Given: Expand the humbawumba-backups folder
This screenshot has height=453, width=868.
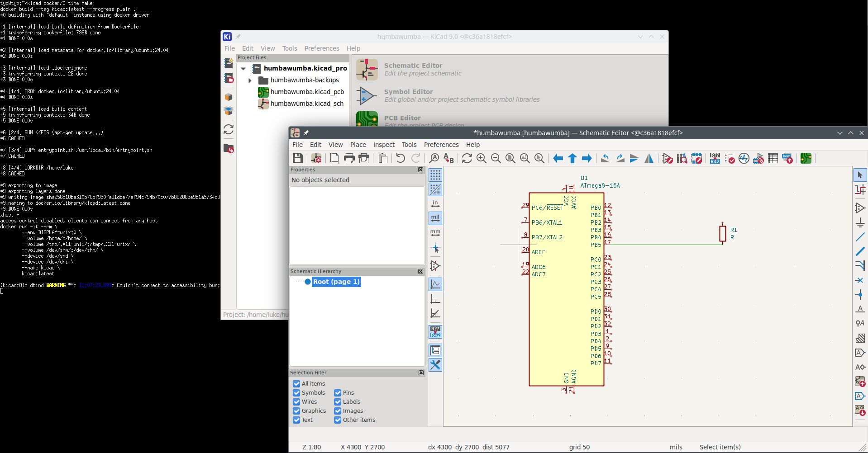Looking at the screenshot, I should point(250,80).
